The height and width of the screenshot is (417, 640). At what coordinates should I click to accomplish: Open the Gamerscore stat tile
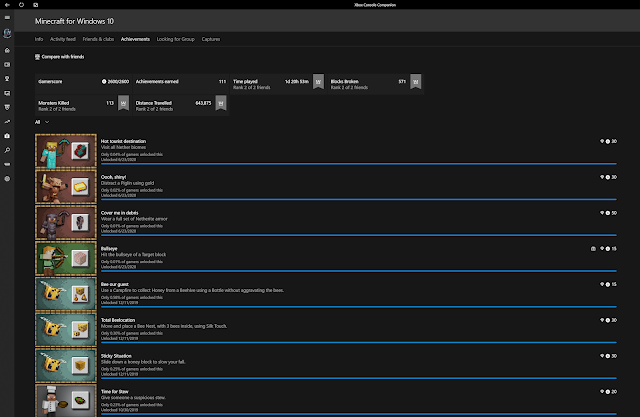point(83,84)
